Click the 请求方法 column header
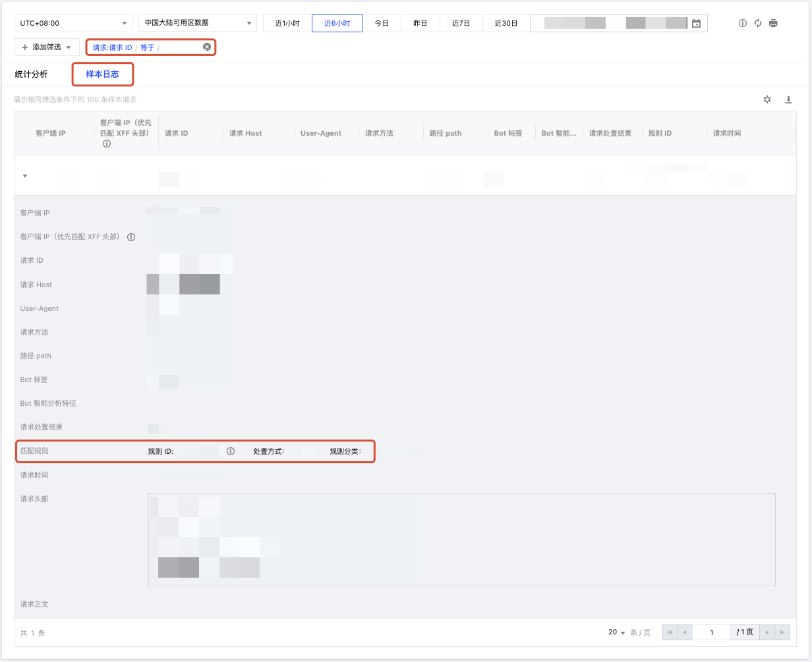 coord(379,133)
